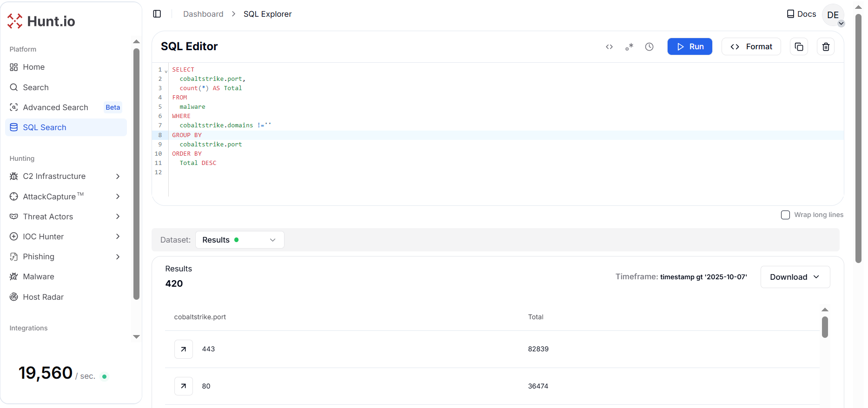
Task: Go to Advanced Search in sidebar
Action: (x=55, y=107)
